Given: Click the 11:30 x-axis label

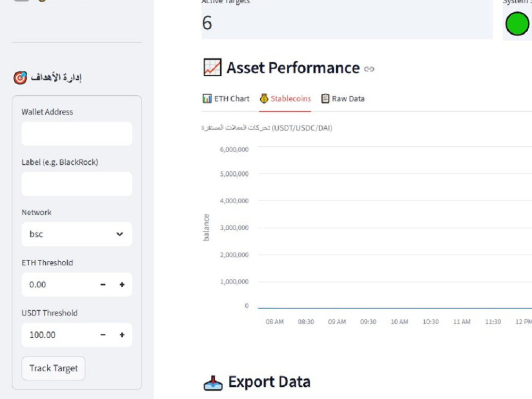Looking at the screenshot, I should coord(493,322).
